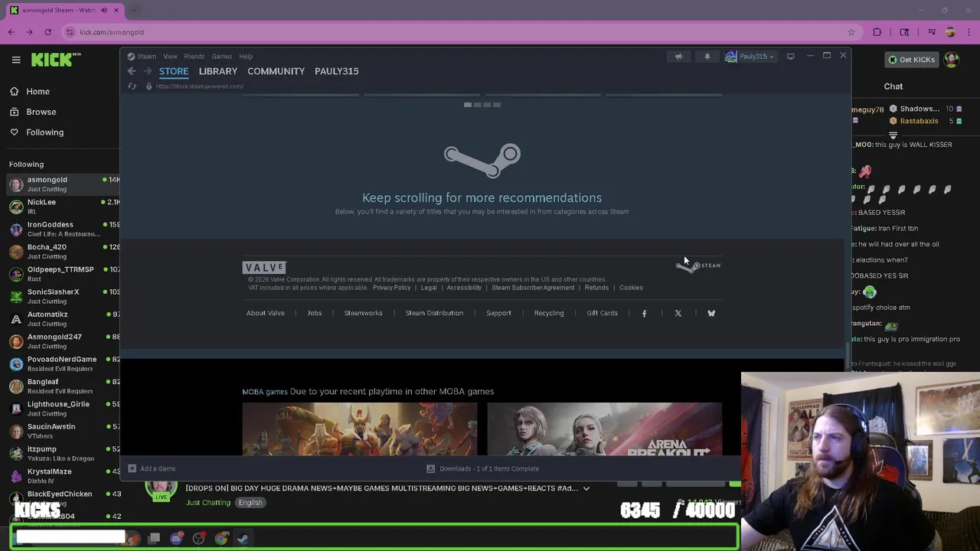Open the Just Chatting category tag

[208, 503]
